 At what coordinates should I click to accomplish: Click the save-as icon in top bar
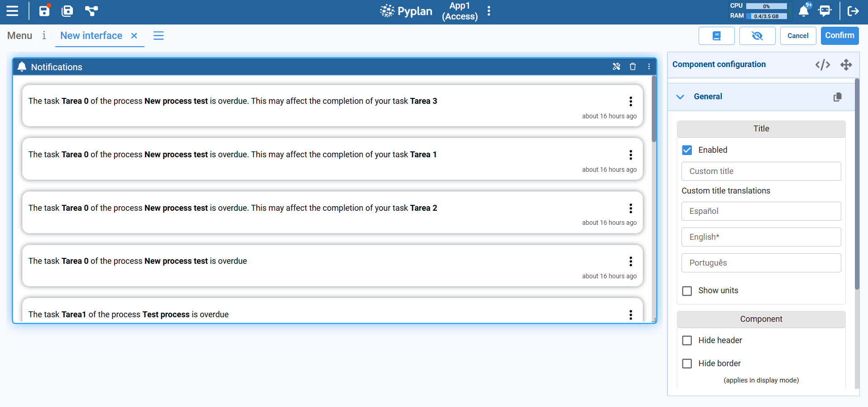tap(67, 11)
